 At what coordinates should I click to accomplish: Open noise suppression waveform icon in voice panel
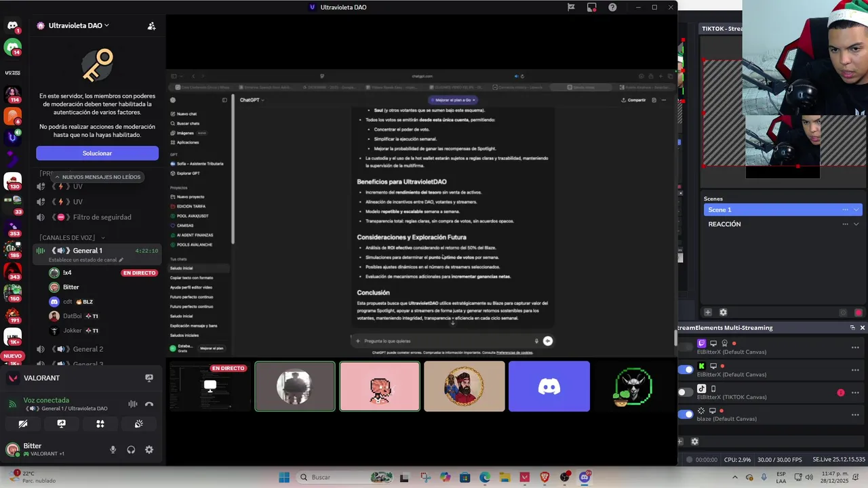coord(133,404)
